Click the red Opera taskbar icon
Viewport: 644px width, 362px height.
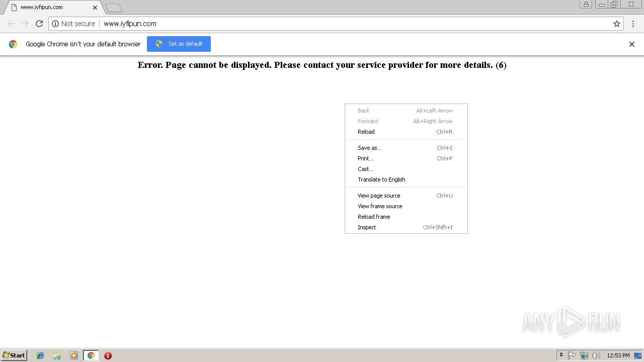point(108,355)
